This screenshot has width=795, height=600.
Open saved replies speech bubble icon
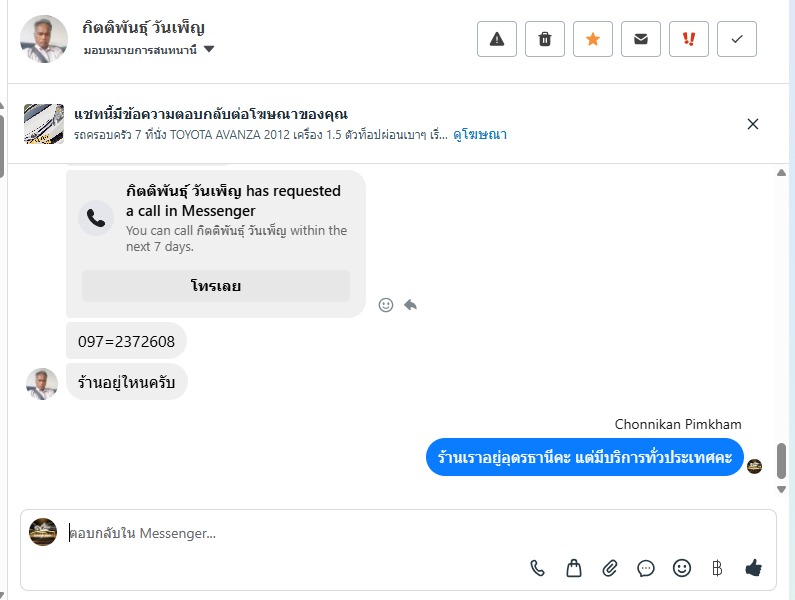[646, 568]
